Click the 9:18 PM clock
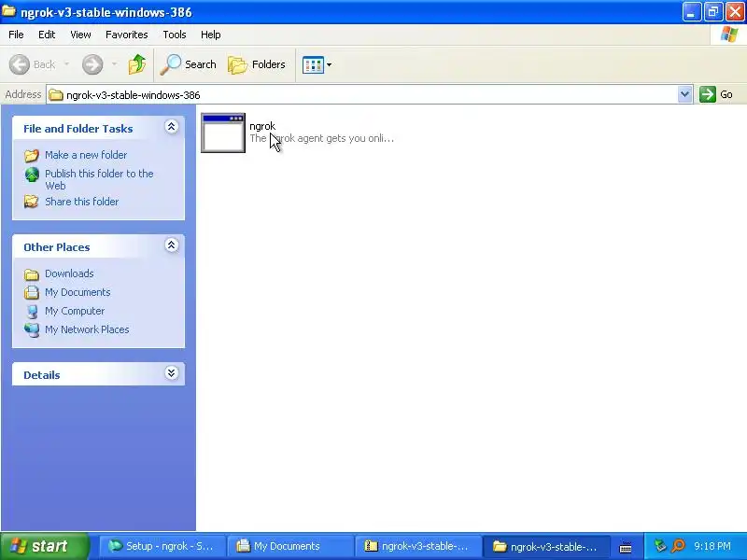 click(x=712, y=546)
